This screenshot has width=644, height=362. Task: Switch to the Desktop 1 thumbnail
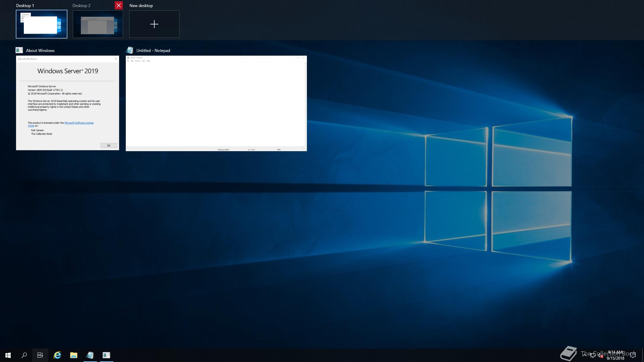pos(42,24)
